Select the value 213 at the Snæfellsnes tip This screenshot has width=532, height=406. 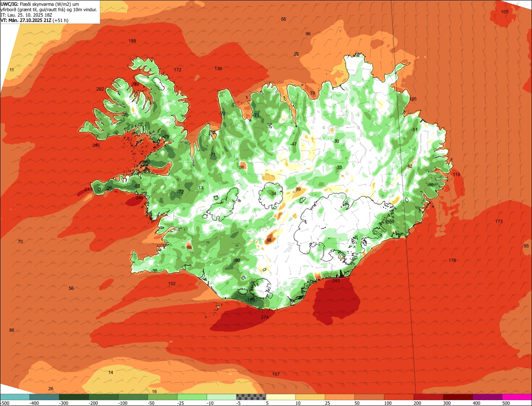[x=89, y=189]
